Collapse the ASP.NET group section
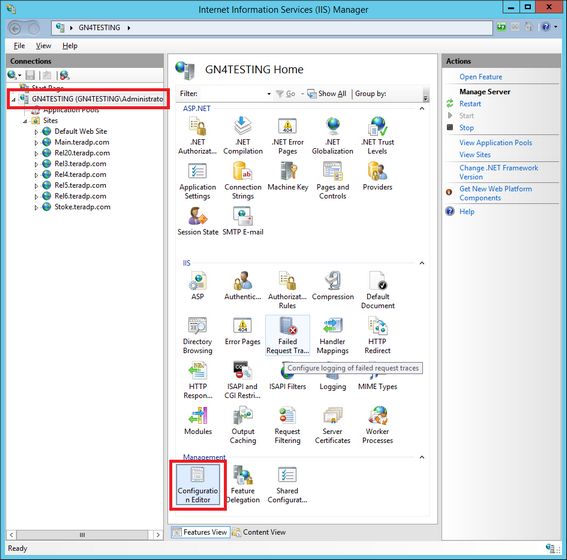Viewport: 567px width, 560px height. (422, 108)
